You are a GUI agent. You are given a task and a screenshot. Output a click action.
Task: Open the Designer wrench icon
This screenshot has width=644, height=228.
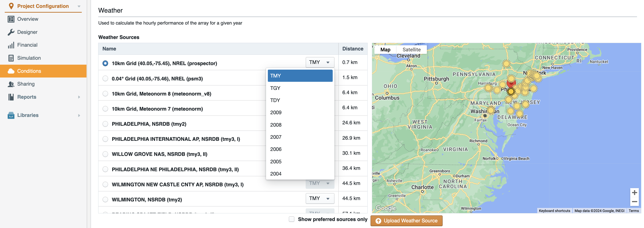coord(11,32)
